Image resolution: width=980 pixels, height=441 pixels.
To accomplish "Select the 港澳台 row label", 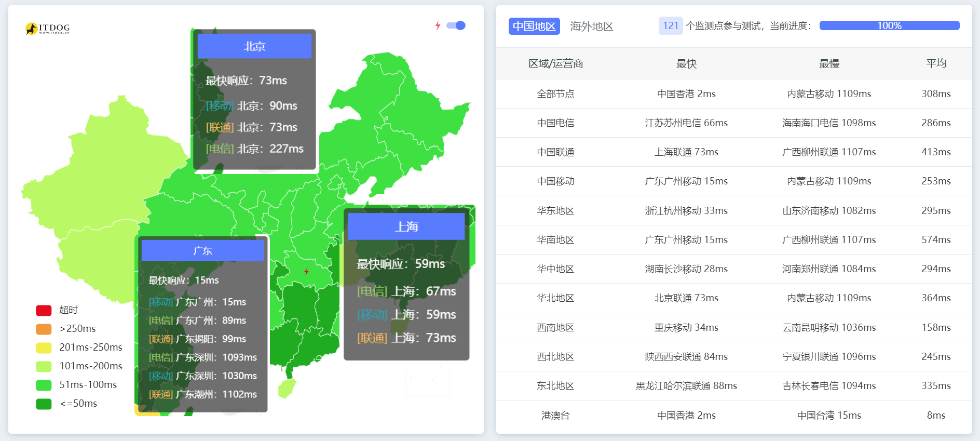I will (x=555, y=416).
